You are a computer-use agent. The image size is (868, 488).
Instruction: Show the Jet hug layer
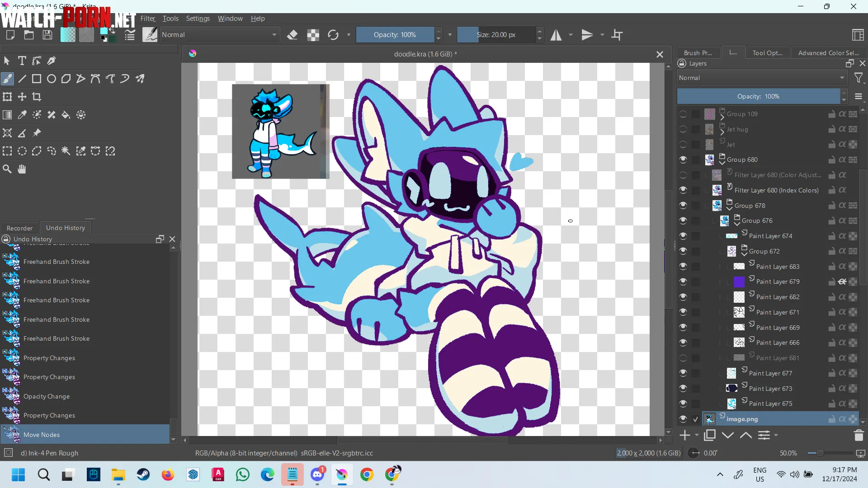683,129
